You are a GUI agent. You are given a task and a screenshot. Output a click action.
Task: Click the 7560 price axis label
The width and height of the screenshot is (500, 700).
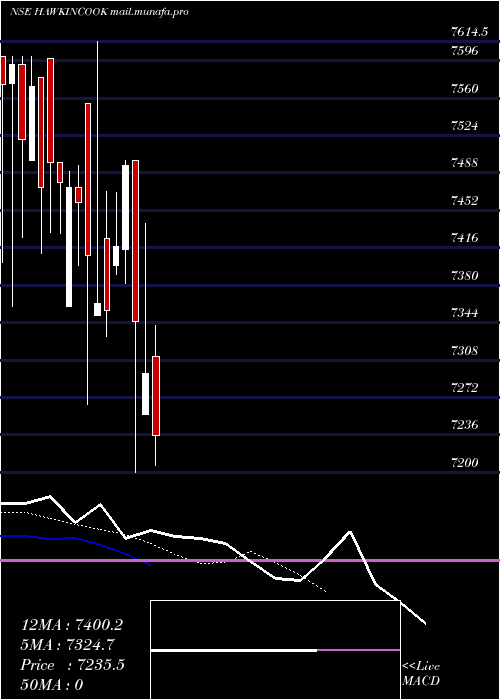(465, 88)
